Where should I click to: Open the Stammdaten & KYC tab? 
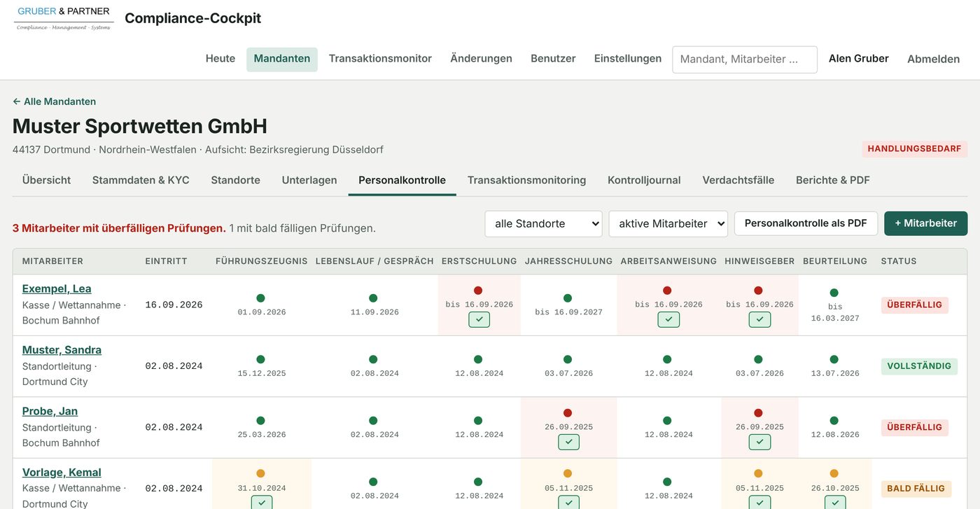point(141,180)
